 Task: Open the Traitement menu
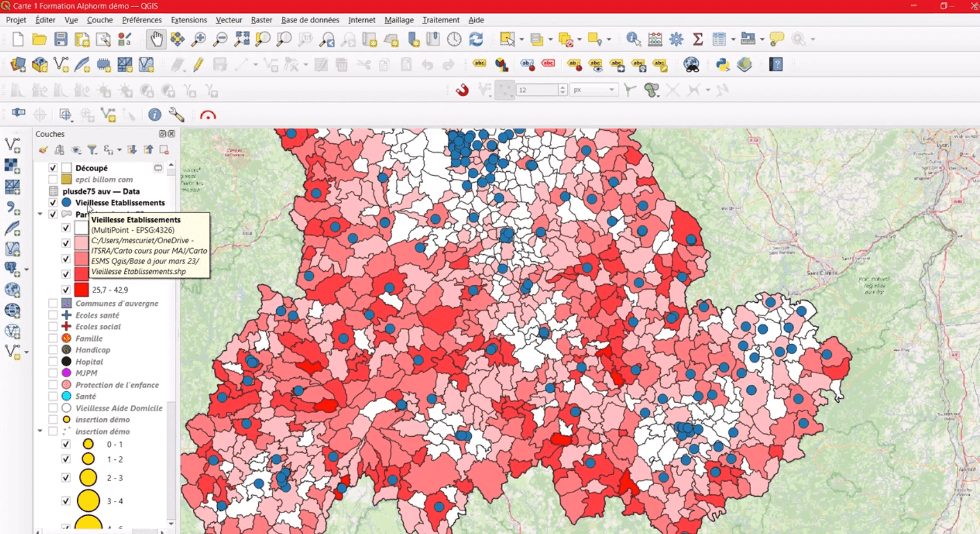[x=441, y=20]
